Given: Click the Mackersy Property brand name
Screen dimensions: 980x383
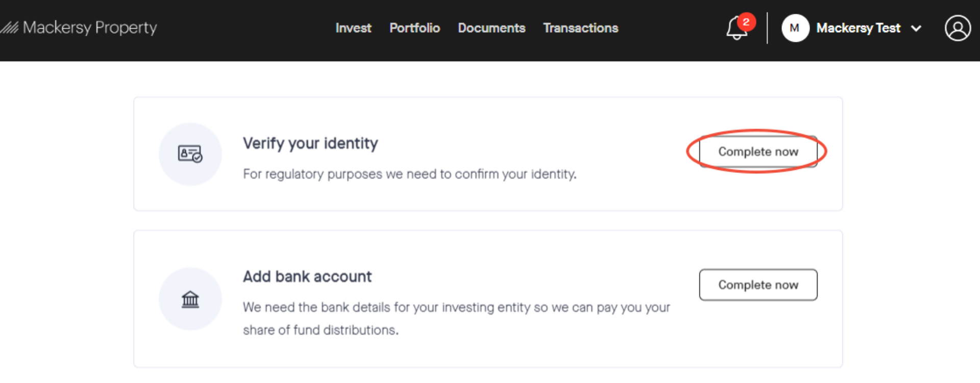Looking at the screenshot, I should [90, 28].
